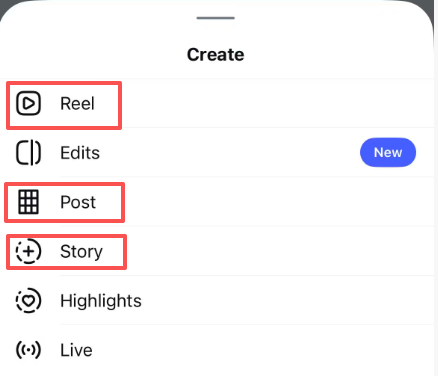438x376 pixels.
Task: Tap the Edits split-screen icon
Action: 28,153
